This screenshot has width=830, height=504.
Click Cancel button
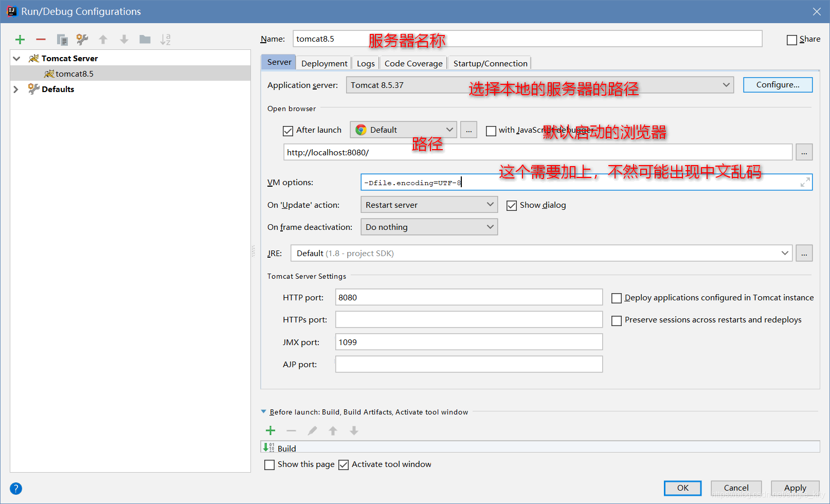tap(736, 488)
